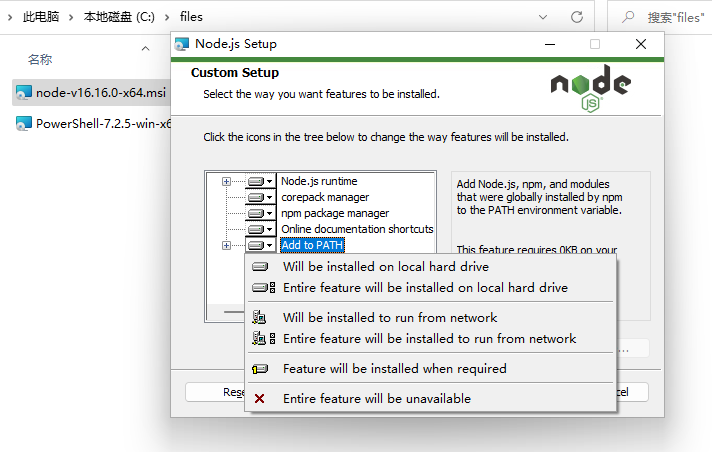Choose 'Entire feature will be installed on local hard drive'
Viewport: 712px width, 452px height.
(x=425, y=287)
